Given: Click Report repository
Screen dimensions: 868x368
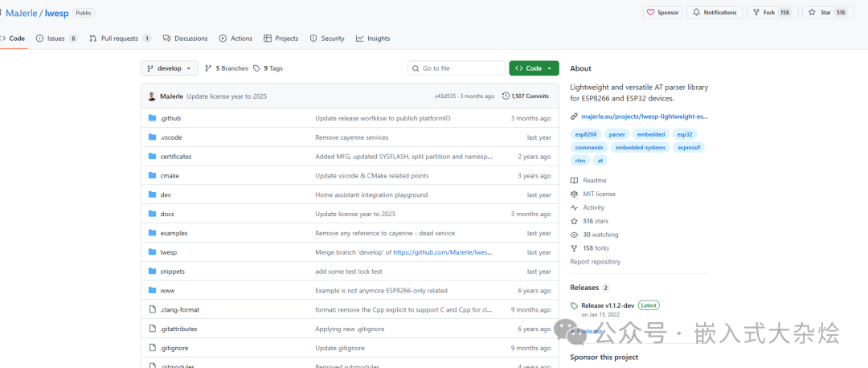Looking at the screenshot, I should coord(595,262).
